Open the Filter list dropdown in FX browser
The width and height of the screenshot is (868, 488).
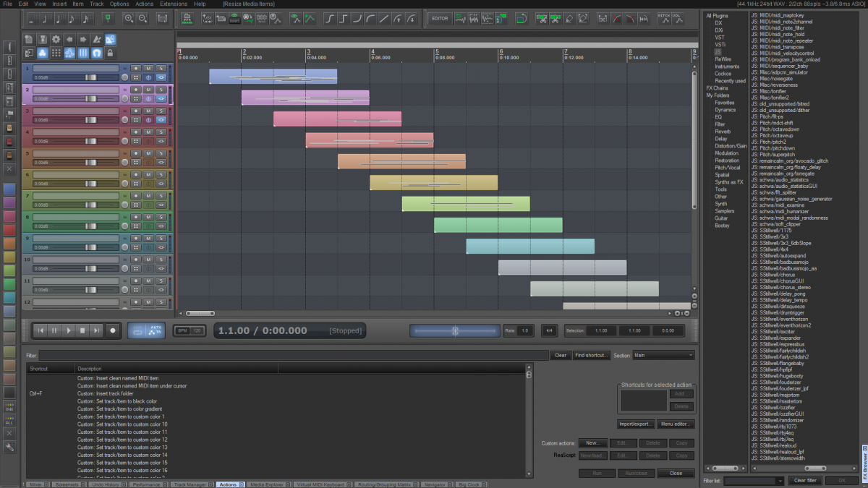click(754, 480)
